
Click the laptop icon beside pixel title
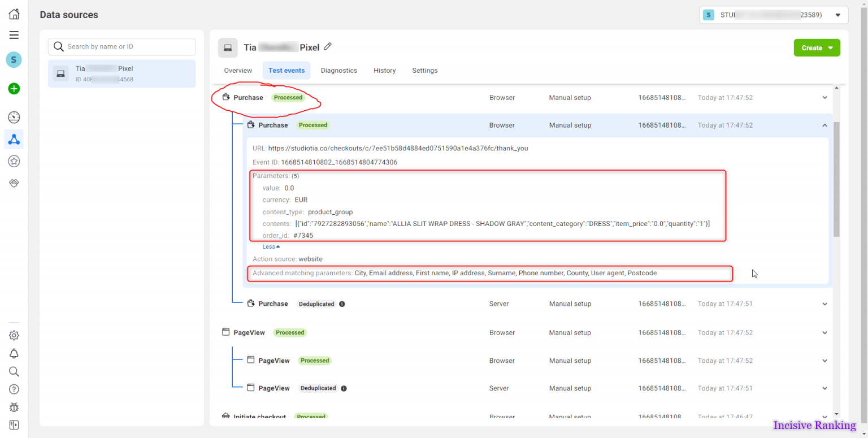[228, 48]
